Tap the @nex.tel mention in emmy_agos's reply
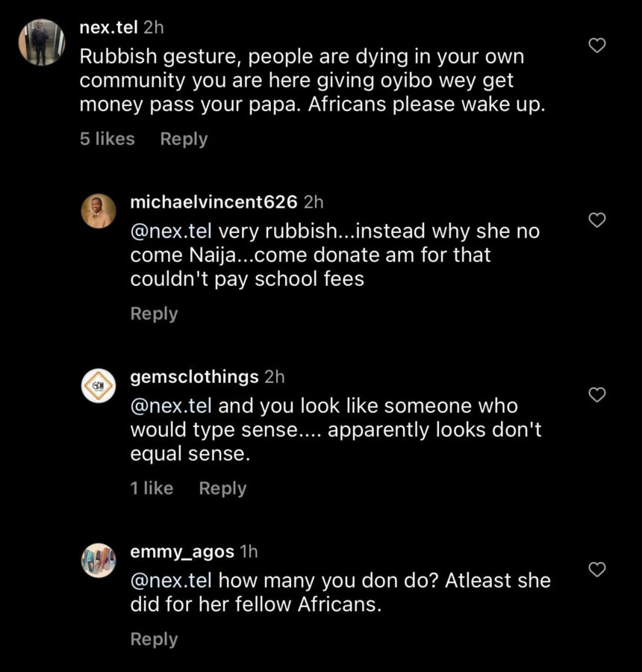 coord(171,581)
